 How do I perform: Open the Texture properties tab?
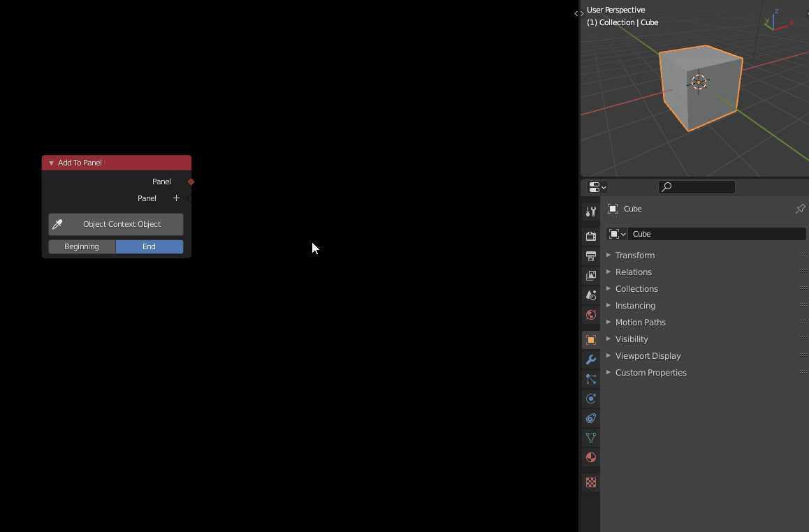point(590,482)
